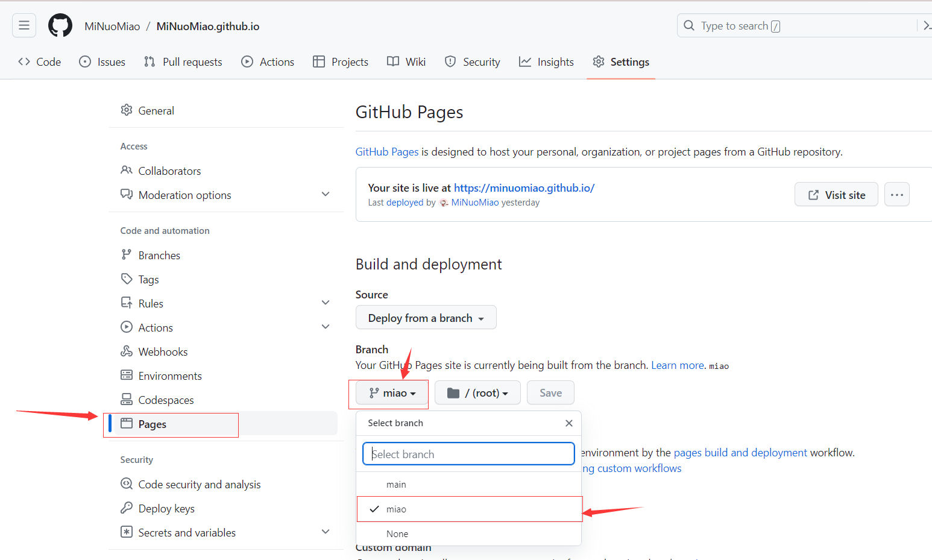Image resolution: width=932 pixels, height=560 pixels.
Task: Click the Codespaces icon in sidebar
Action: (127, 400)
